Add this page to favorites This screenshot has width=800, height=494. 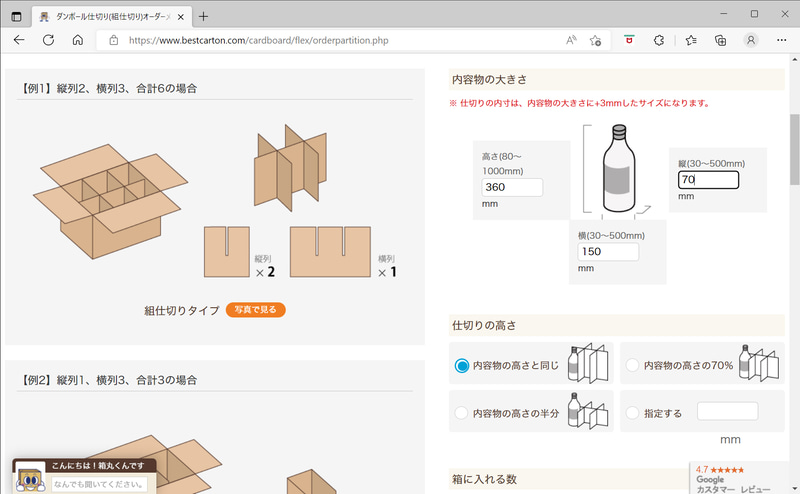(x=596, y=41)
